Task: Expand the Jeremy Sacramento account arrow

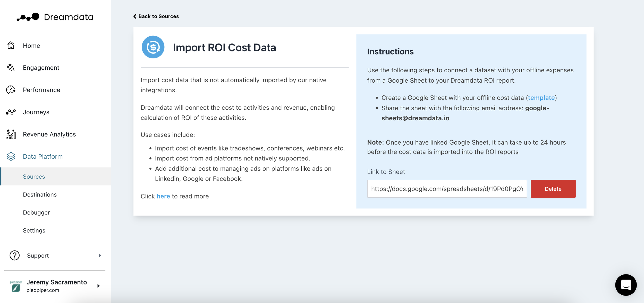Action: pyautogui.click(x=98, y=286)
